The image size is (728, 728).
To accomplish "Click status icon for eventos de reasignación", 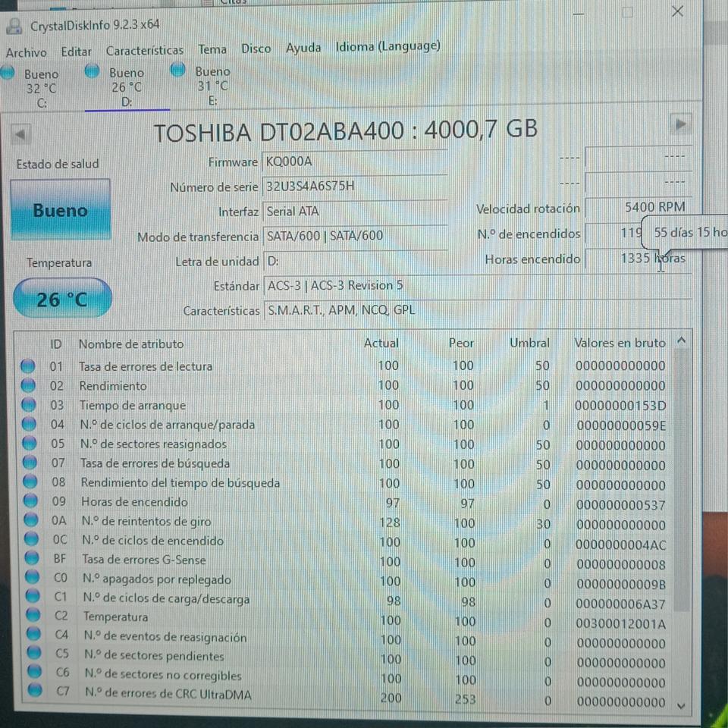I will (x=34, y=634).
